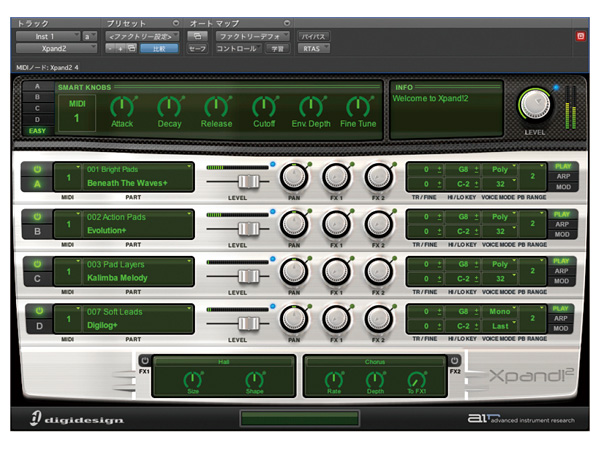Viewport: 600px width, 450px height.
Task: Toggle the バイパス bypass button
Action: (x=313, y=36)
